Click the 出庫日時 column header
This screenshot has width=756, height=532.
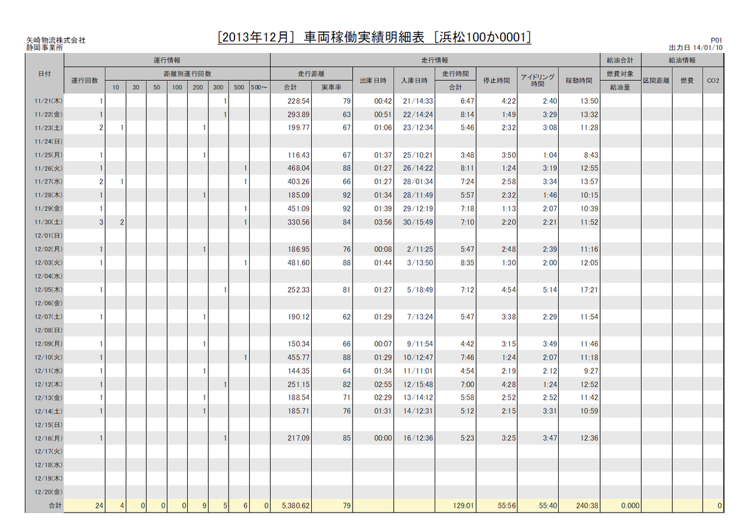coord(373,81)
